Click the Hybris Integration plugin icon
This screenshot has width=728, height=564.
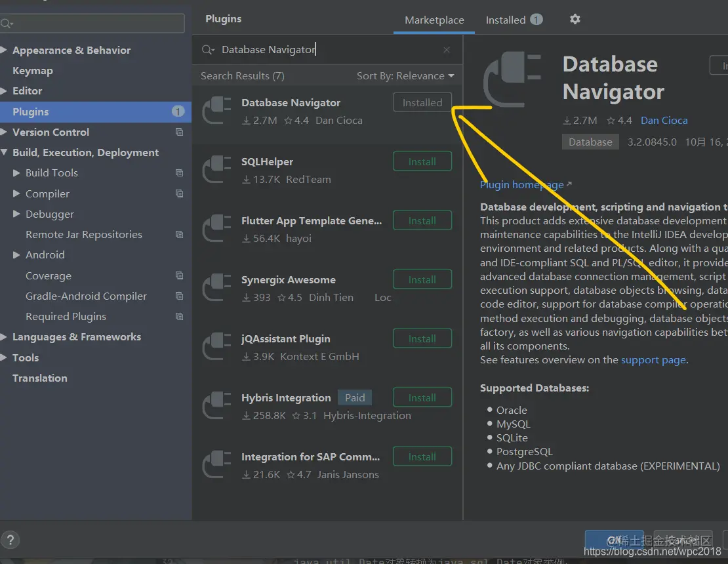tap(217, 406)
